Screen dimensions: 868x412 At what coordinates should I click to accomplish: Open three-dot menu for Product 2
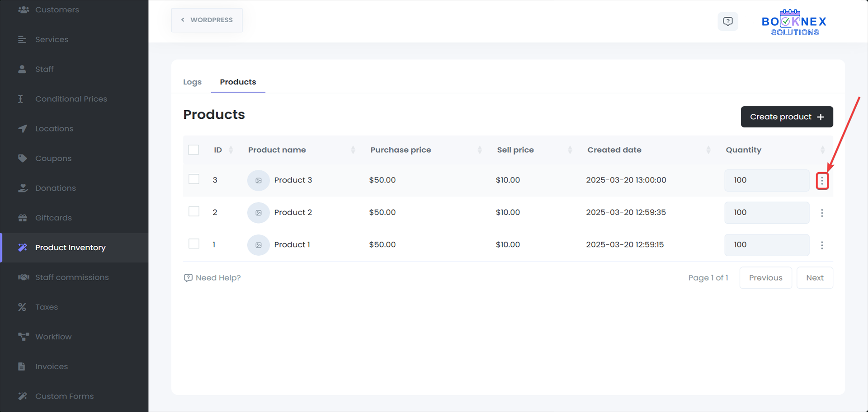coord(822,213)
